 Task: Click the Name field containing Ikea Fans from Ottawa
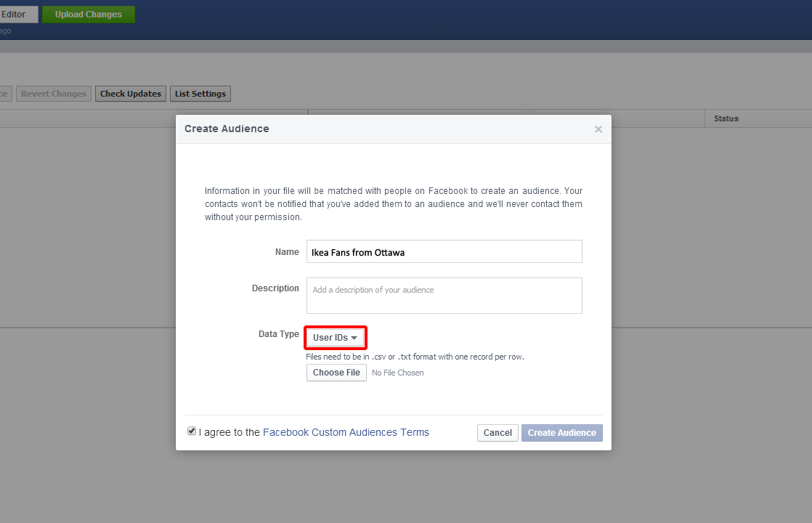point(444,251)
